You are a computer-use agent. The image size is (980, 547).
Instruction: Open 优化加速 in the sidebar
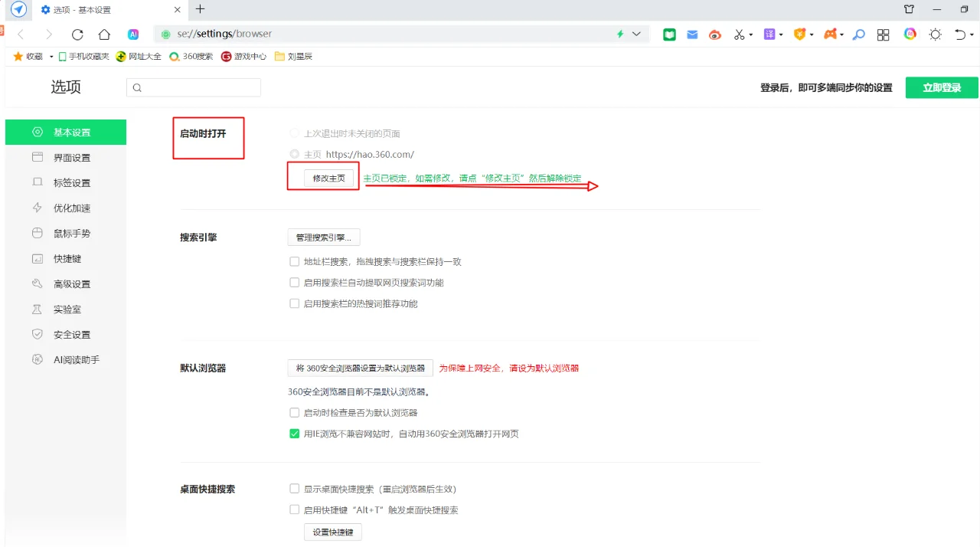click(66, 208)
